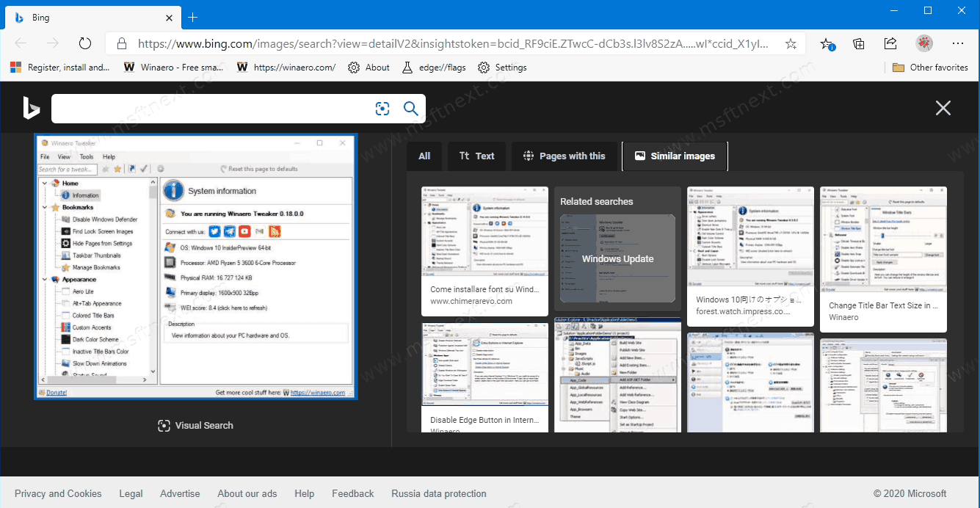The width and height of the screenshot is (980, 508).
Task: Add this page to favorites star icon
Action: 791,44
